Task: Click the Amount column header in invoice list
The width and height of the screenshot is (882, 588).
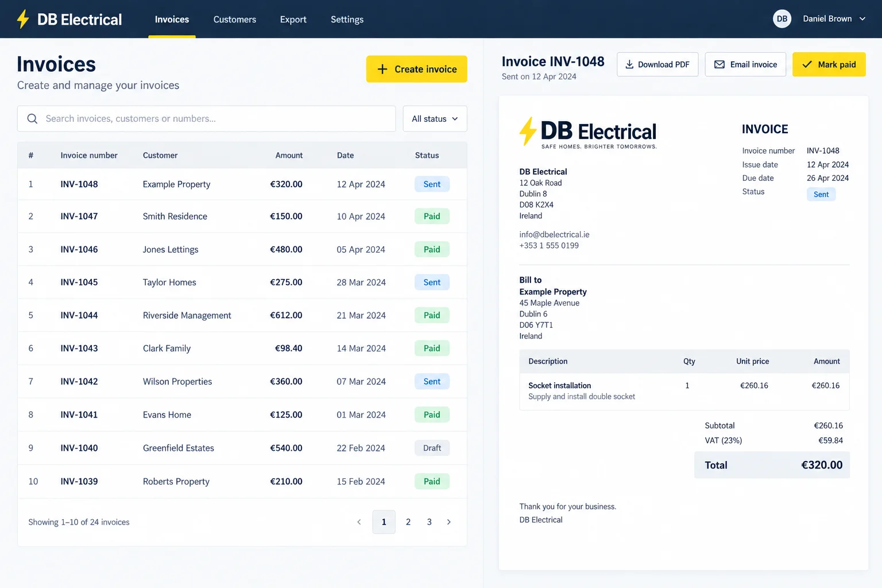Action: coord(289,156)
